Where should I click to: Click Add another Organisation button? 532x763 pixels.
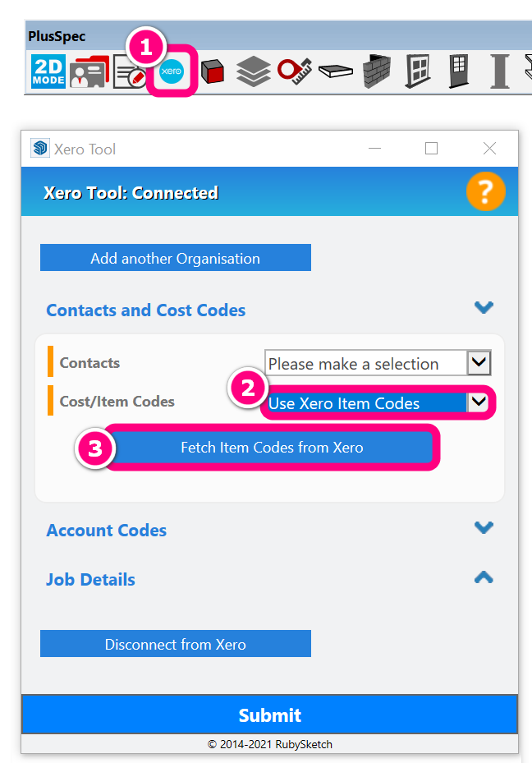(175, 258)
